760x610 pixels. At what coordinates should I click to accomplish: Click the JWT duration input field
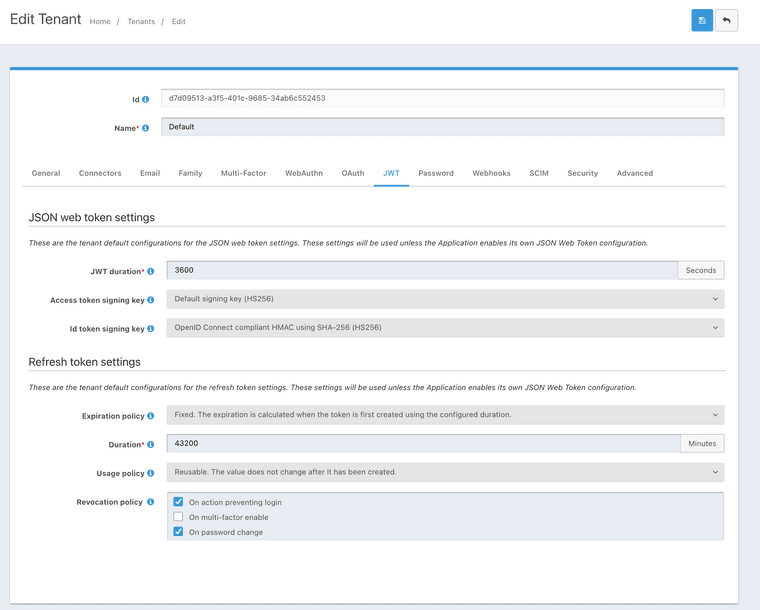coord(421,270)
